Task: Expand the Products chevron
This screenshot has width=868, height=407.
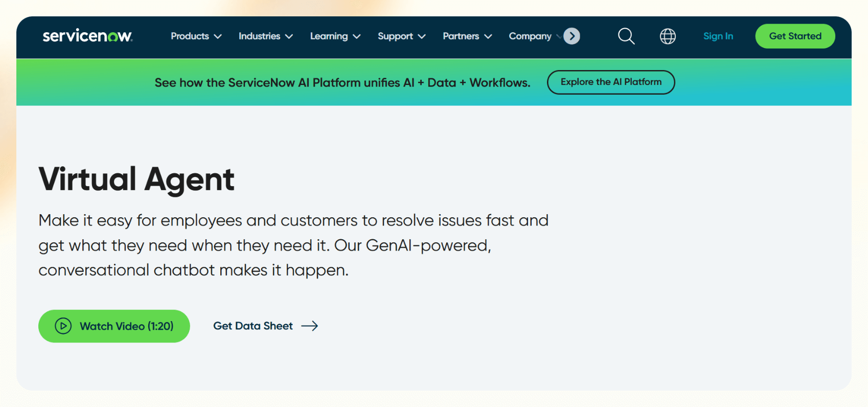Action: (x=218, y=36)
